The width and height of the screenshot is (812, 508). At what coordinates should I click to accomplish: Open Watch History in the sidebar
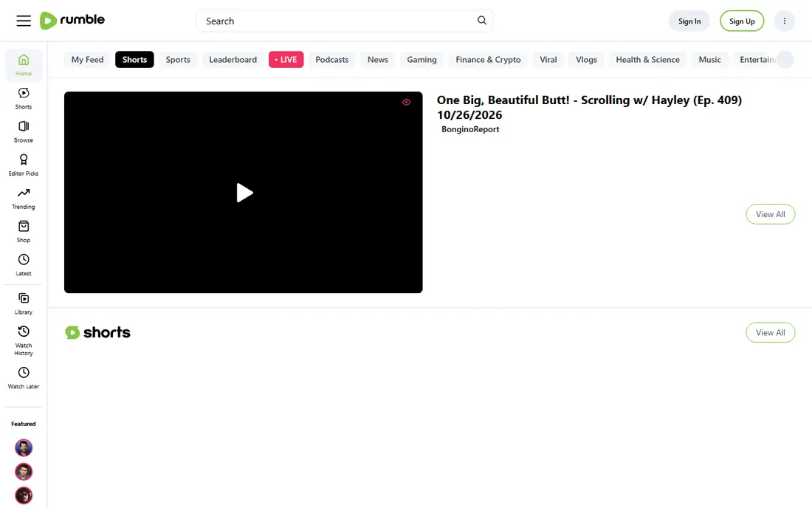24,340
